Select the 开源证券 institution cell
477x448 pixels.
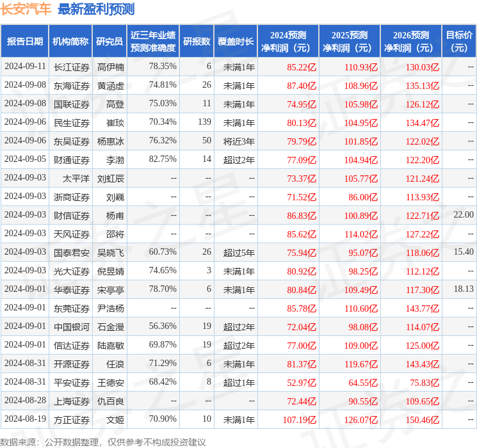tap(72, 364)
